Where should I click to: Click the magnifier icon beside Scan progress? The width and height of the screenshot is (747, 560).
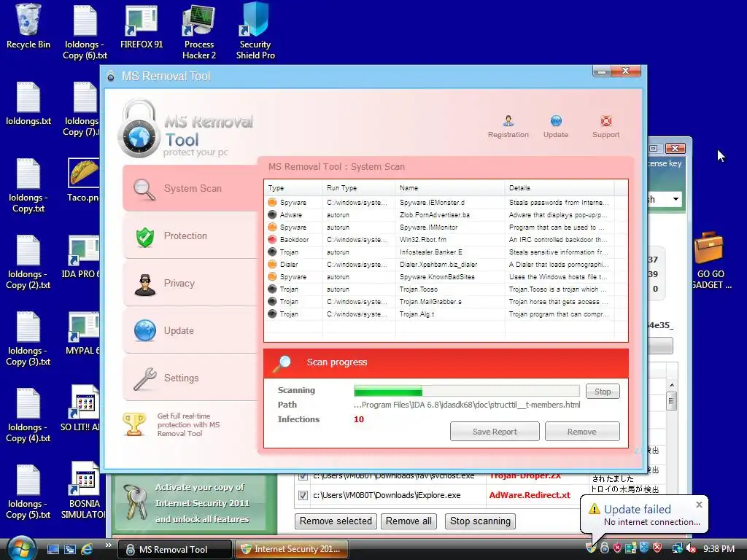pyautogui.click(x=282, y=363)
